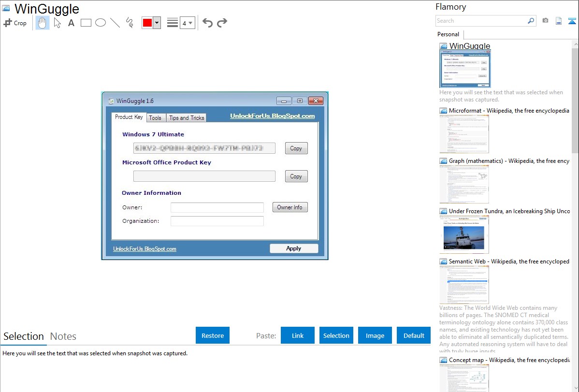Click the icon beside Under Frozen Tundra title
Viewport: 579px width, 392px height.
tap(443, 211)
